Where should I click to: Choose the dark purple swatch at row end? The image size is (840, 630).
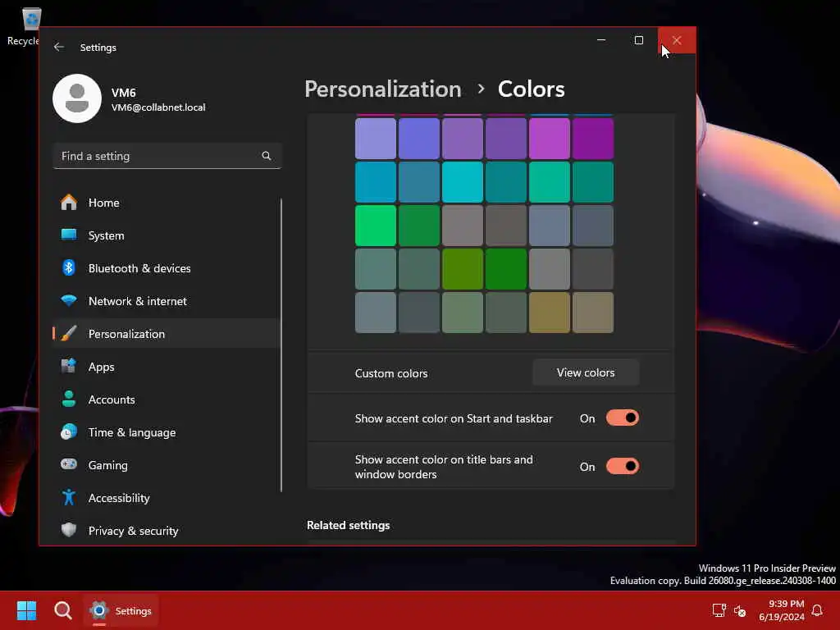tap(592, 139)
